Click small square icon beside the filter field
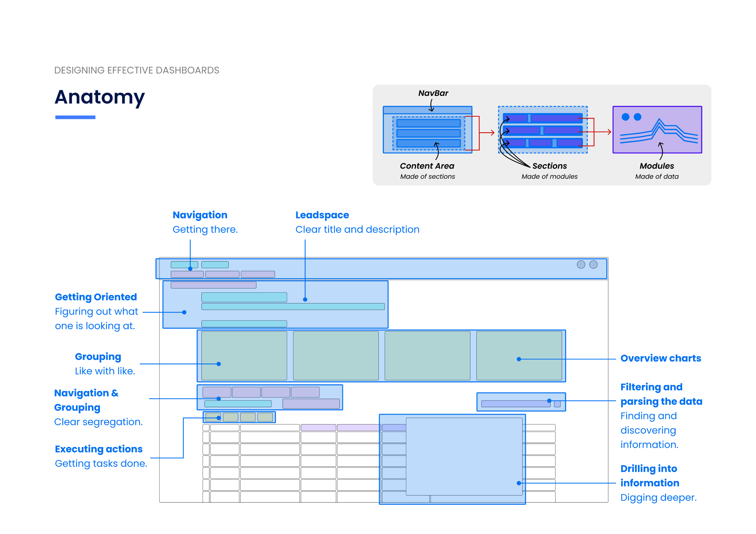 (x=557, y=404)
